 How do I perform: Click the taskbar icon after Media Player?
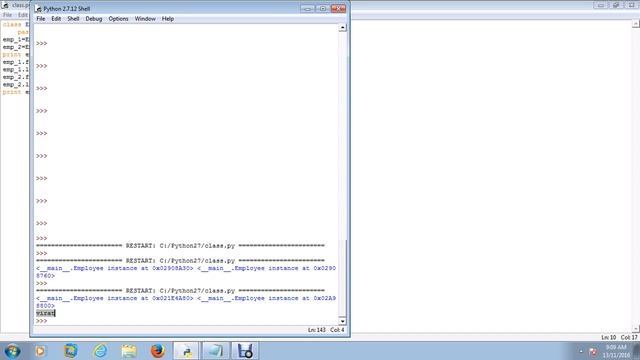pyautogui.click(x=71, y=351)
